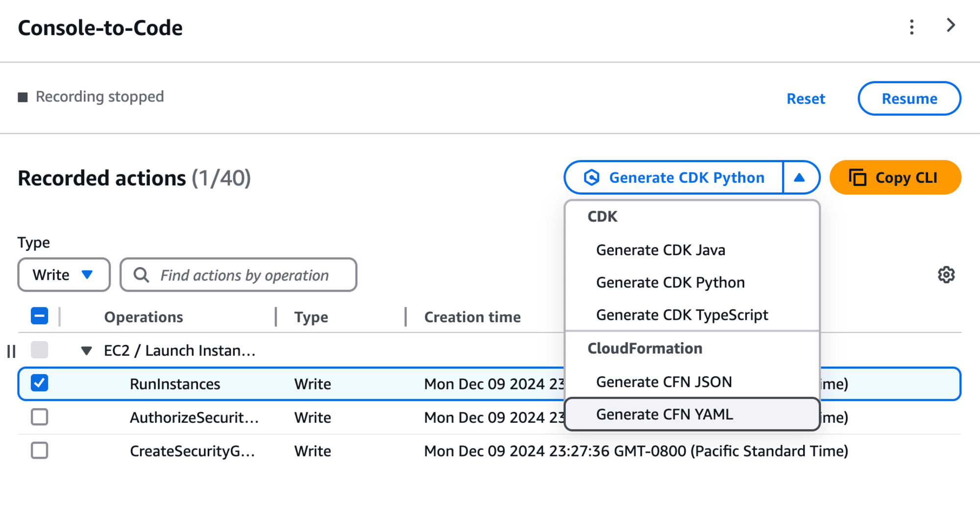Open the three-dot panel options menu

click(911, 27)
